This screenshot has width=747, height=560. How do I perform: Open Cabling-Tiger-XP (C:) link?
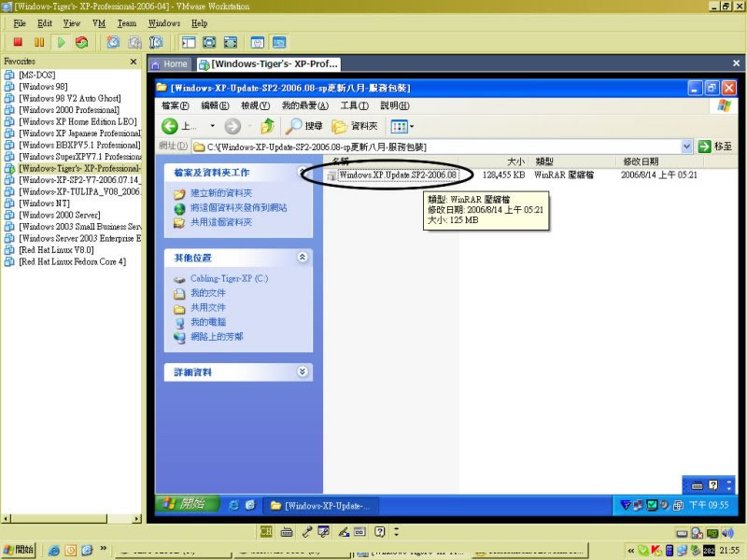[229, 278]
